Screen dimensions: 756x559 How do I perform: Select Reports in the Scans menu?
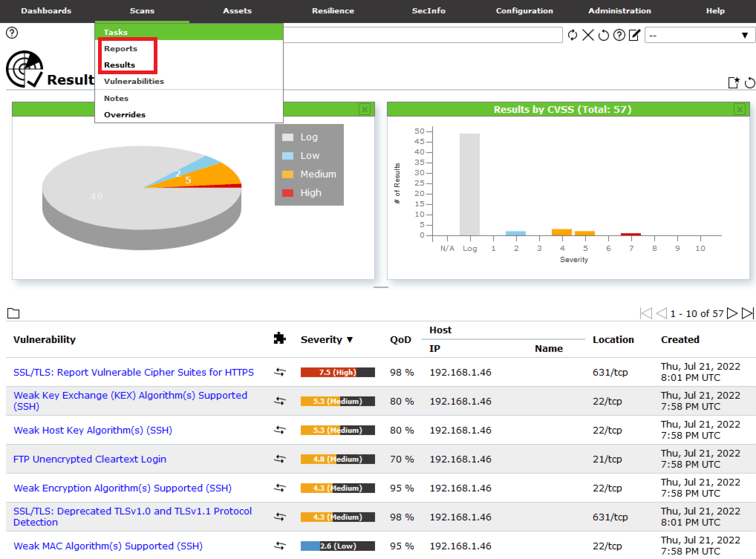(x=120, y=49)
